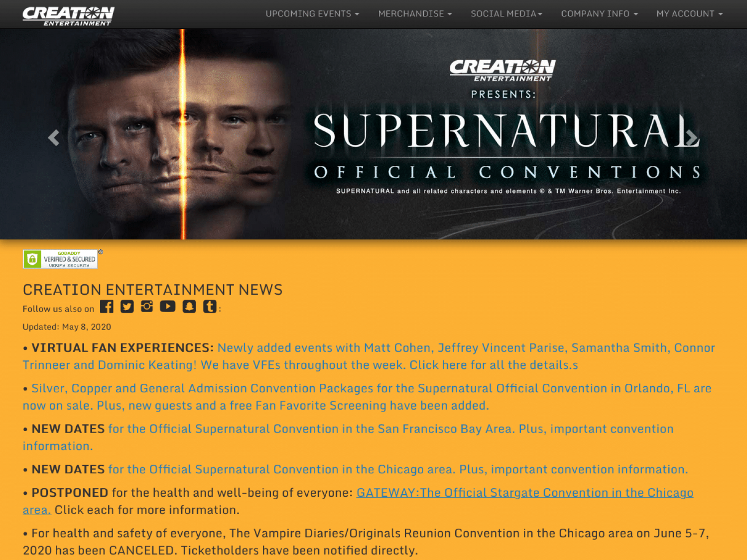The height and width of the screenshot is (560, 747).
Task: Open the Twitter social icon
Action: click(127, 307)
